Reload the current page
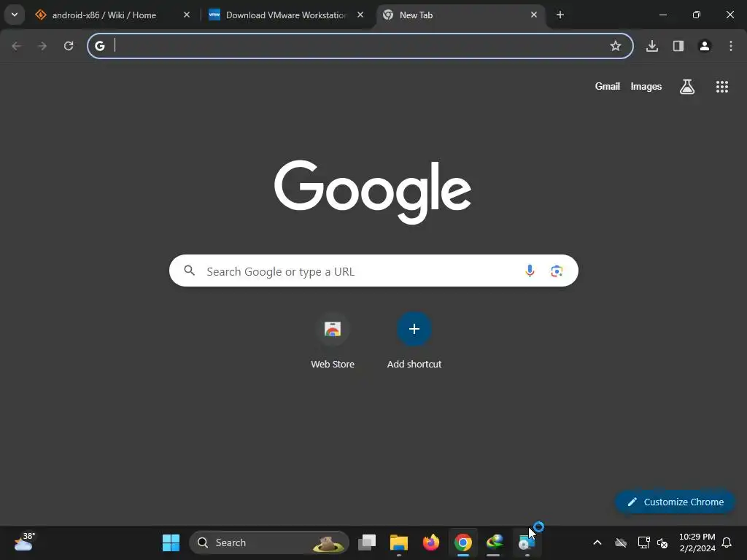Viewport: 747px width, 560px height. (x=69, y=46)
